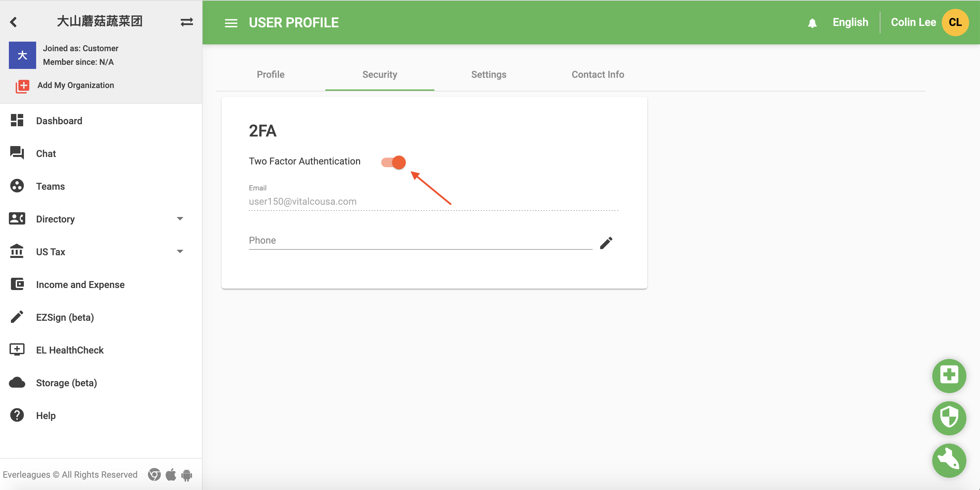Expand the Directory menu arrow
The width and height of the screenshot is (980, 490).
[180, 218]
